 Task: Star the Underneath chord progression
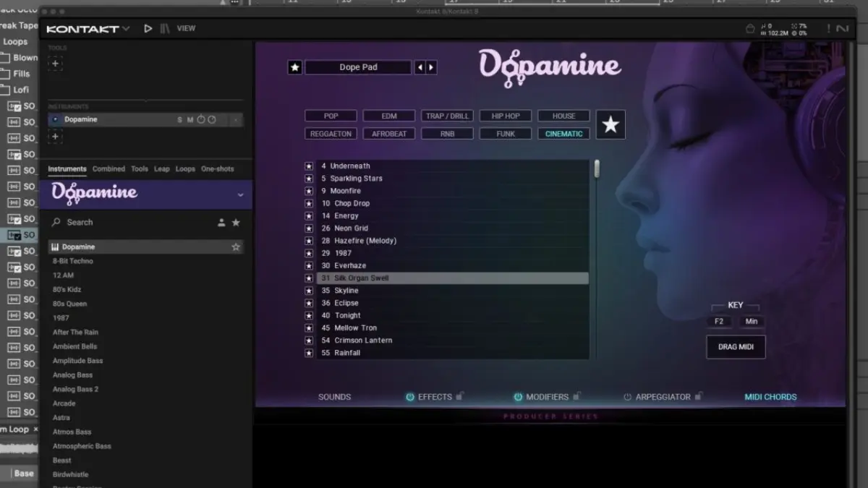[309, 166]
